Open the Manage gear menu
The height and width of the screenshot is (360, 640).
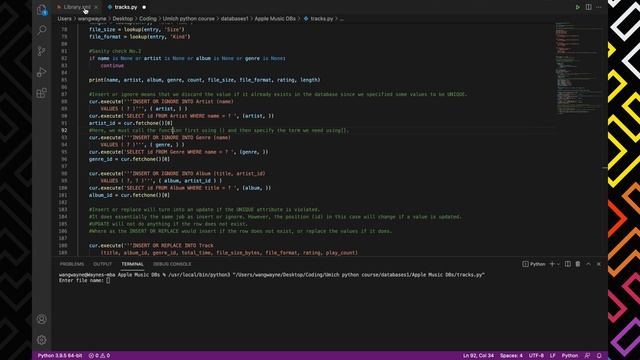pyautogui.click(x=42, y=340)
